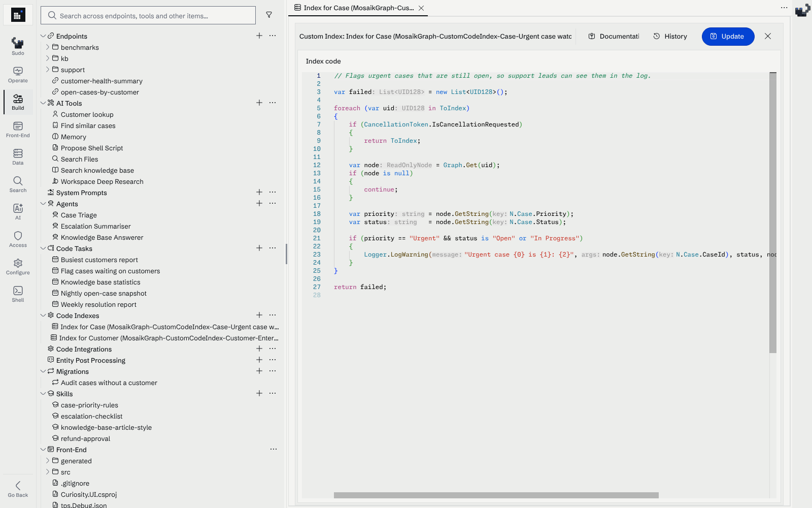Open the Access sidebar section

tap(18, 239)
